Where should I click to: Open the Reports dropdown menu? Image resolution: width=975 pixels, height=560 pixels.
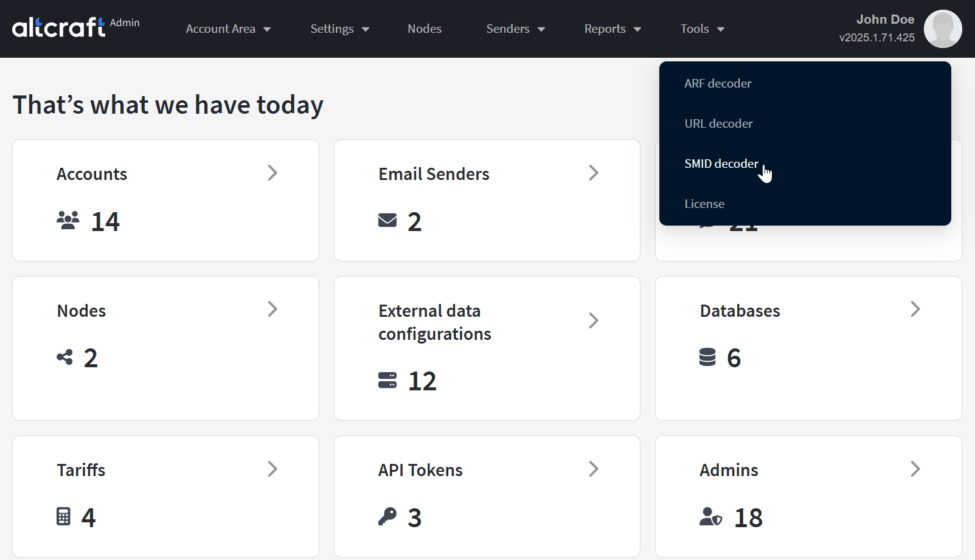[x=612, y=29]
